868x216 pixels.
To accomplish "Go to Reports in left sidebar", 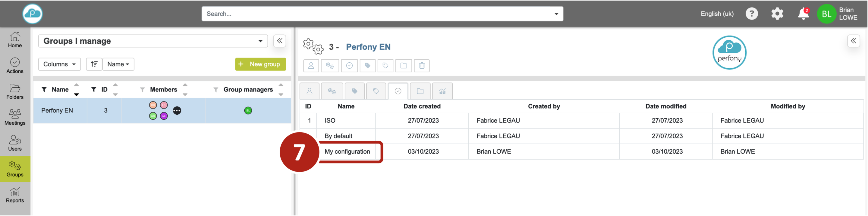I will [15, 195].
